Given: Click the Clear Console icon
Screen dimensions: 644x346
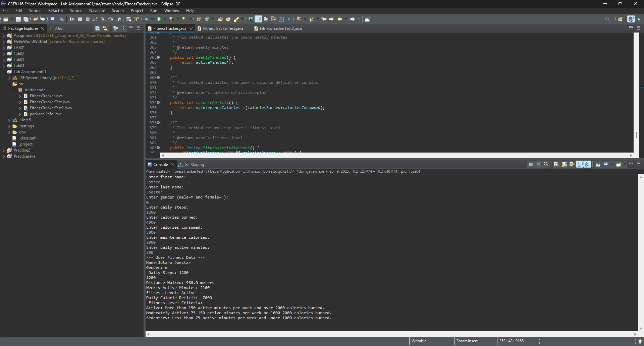Looking at the screenshot, I should (x=556, y=164).
